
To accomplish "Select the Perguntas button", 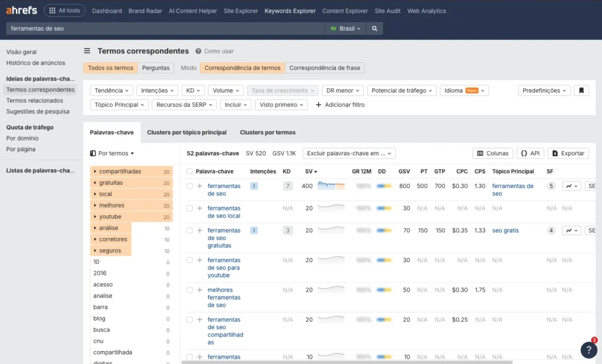I will click(155, 68).
